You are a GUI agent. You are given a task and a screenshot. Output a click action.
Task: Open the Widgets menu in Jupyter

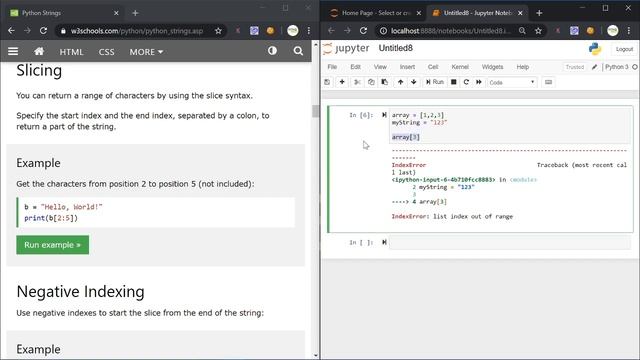pos(492,67)
